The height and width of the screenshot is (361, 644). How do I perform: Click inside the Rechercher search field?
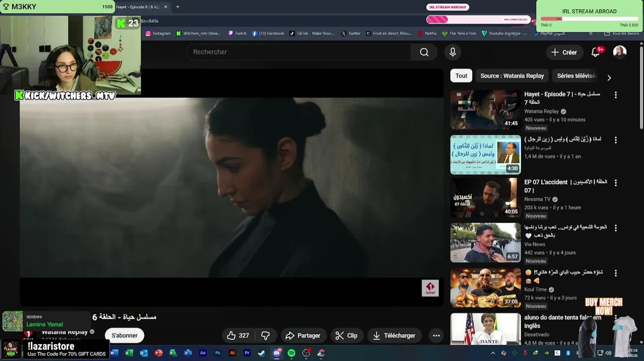click(299, 52)
